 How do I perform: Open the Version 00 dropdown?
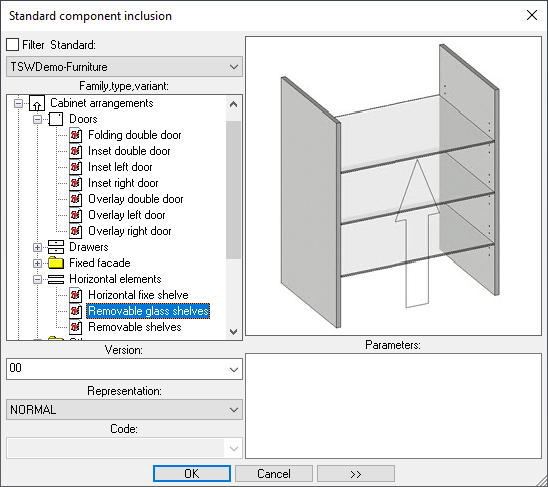click(124, 369)
